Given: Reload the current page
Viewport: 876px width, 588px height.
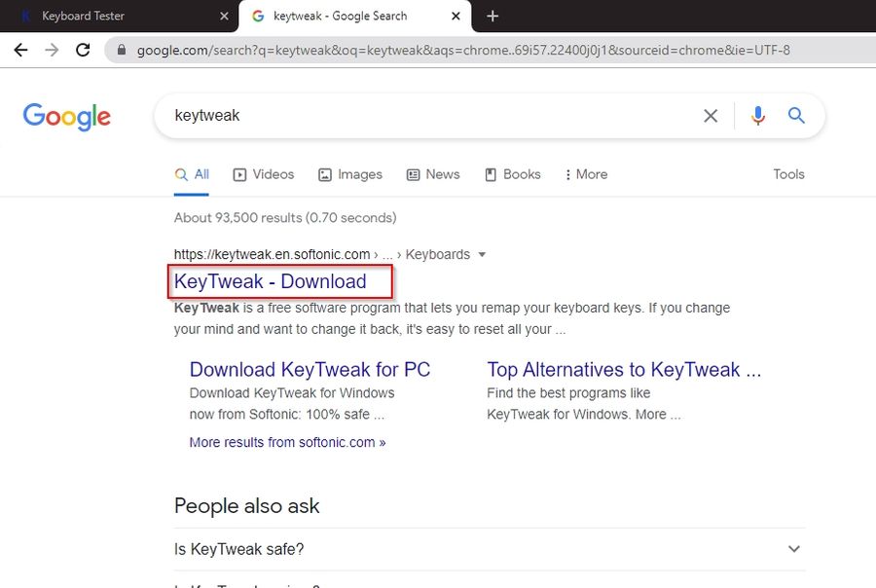Looking at the screenshot, I should tap(83, 50).
